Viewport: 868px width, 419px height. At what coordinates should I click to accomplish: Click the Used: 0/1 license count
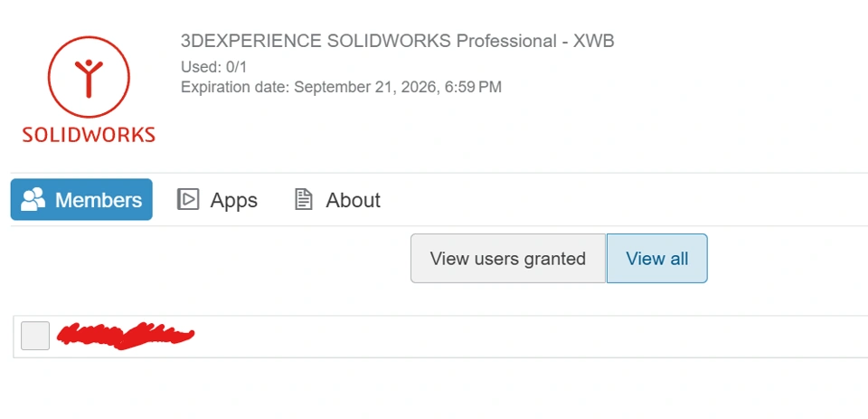(x=214, y=67)
